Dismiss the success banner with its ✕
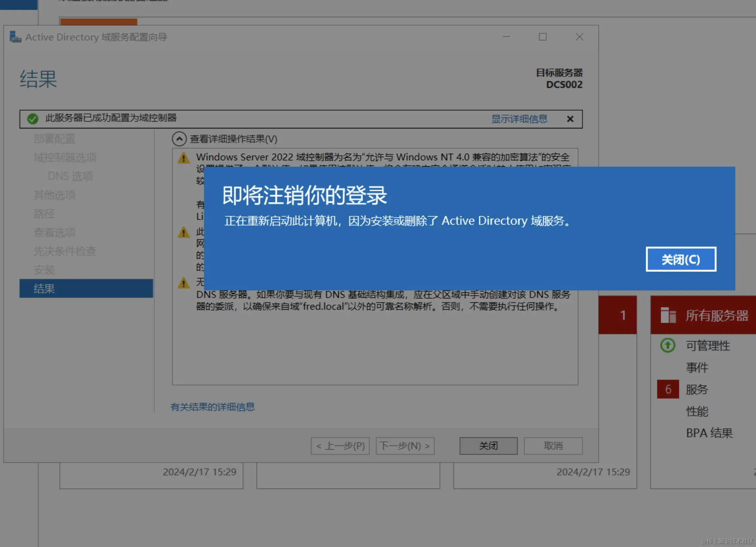This screenshot has height=547, width=756. [x=570, y=119]
